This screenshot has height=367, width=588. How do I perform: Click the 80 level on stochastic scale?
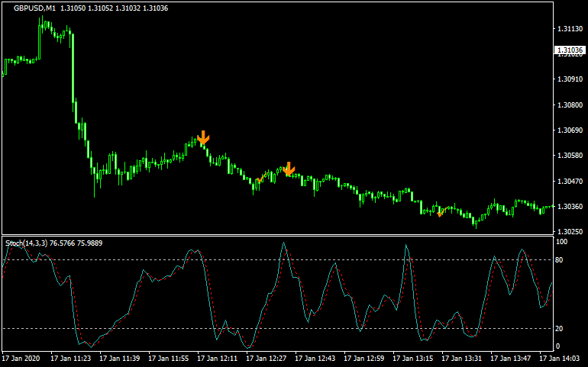[559, 260]
